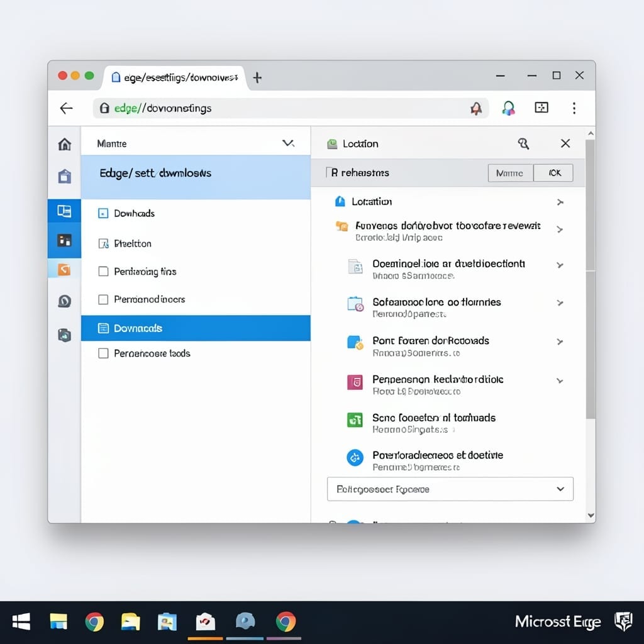Click the document icon beside Ooeminoel ioie
644x644 pixels.
click(355, 266)
